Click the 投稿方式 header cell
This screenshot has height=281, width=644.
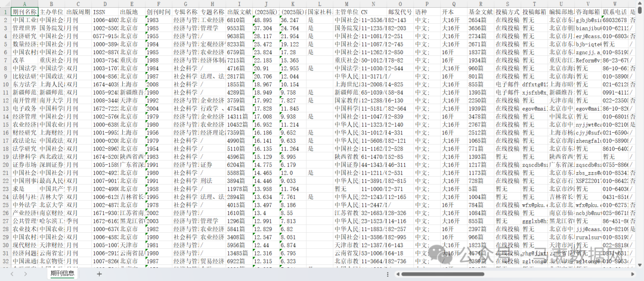507,11
